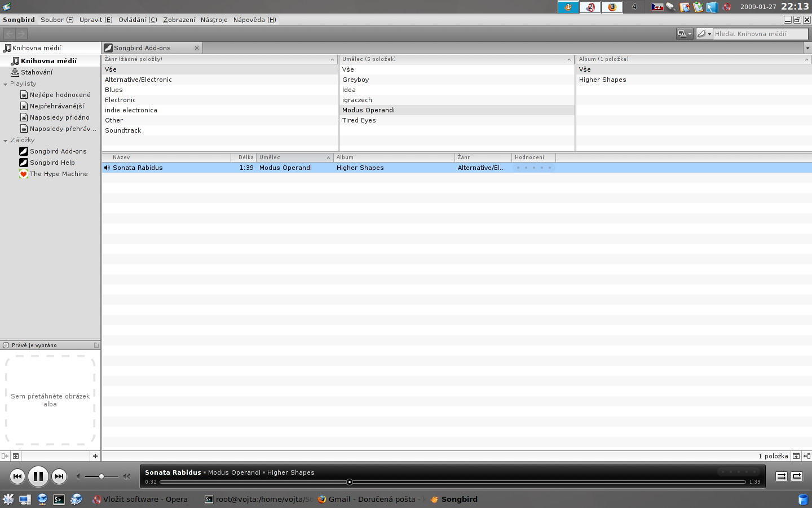The image size is (812, 508).
Task: Select Knihovna médií in the sidebar
Action: click(x=50, y=61)
